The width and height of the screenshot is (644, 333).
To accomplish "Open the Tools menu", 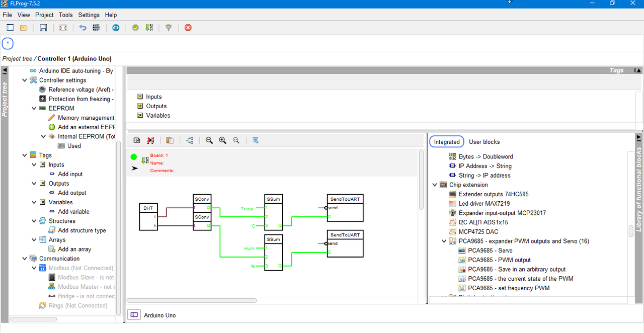I will (65, 15).
